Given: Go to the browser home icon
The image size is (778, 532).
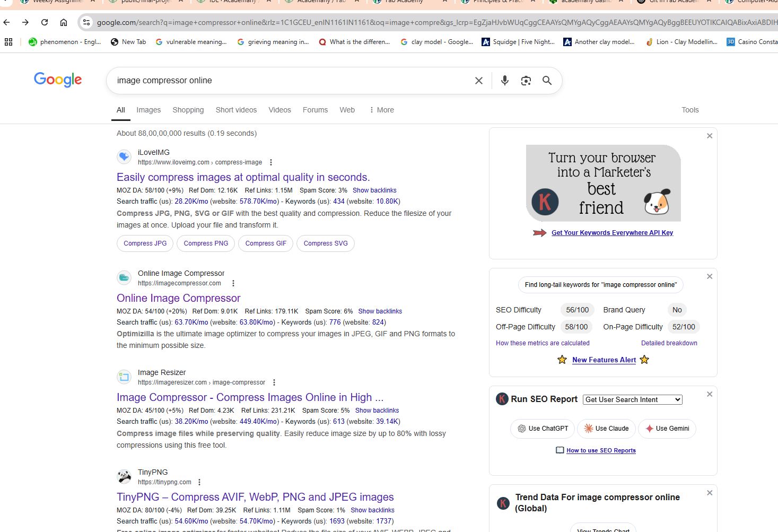Looking at the screenshot, I should [64, 22].
